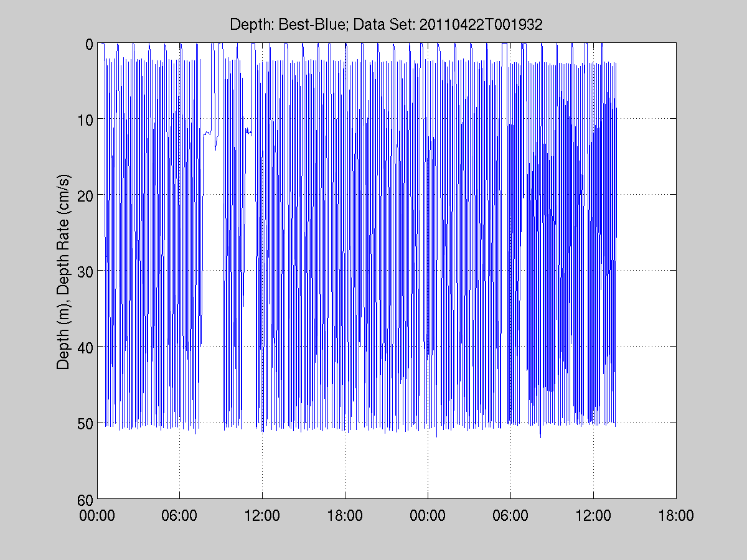Image resolution: width=747 pixels, height=560 pixels.
Task: Click the deepest blue spike below 50 m
Action: point(540,436)
